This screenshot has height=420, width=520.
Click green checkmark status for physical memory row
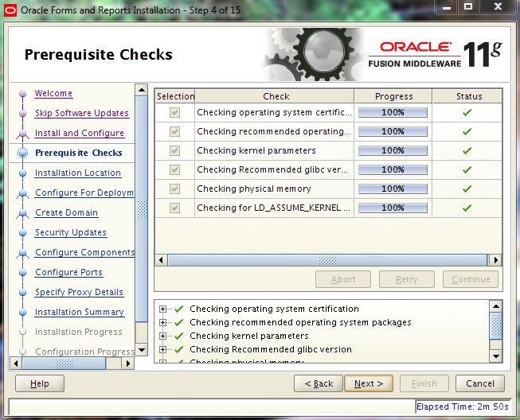[467, 189]
